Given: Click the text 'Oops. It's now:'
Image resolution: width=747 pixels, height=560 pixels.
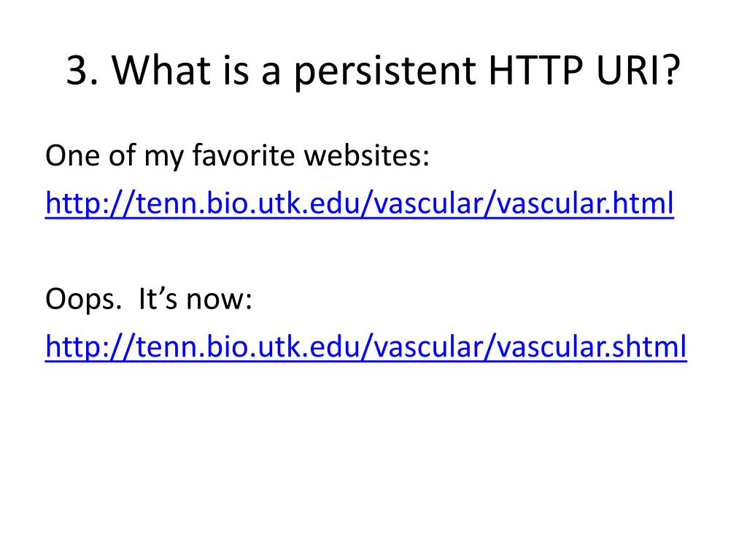Looking at the screenshot, I should pos(149,300).
